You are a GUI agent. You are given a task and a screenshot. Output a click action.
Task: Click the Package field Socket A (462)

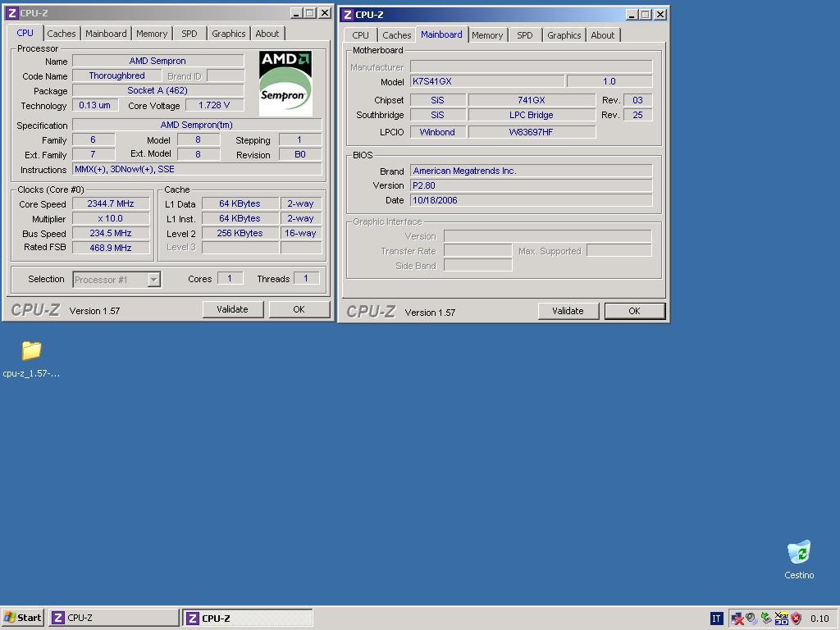coord(158,90)
